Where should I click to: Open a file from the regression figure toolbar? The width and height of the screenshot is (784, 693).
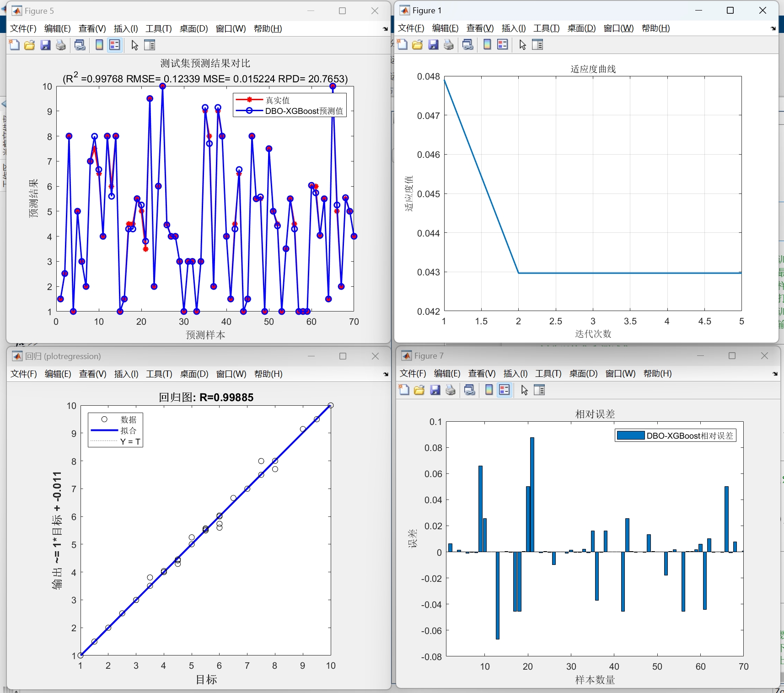point(23,374)
